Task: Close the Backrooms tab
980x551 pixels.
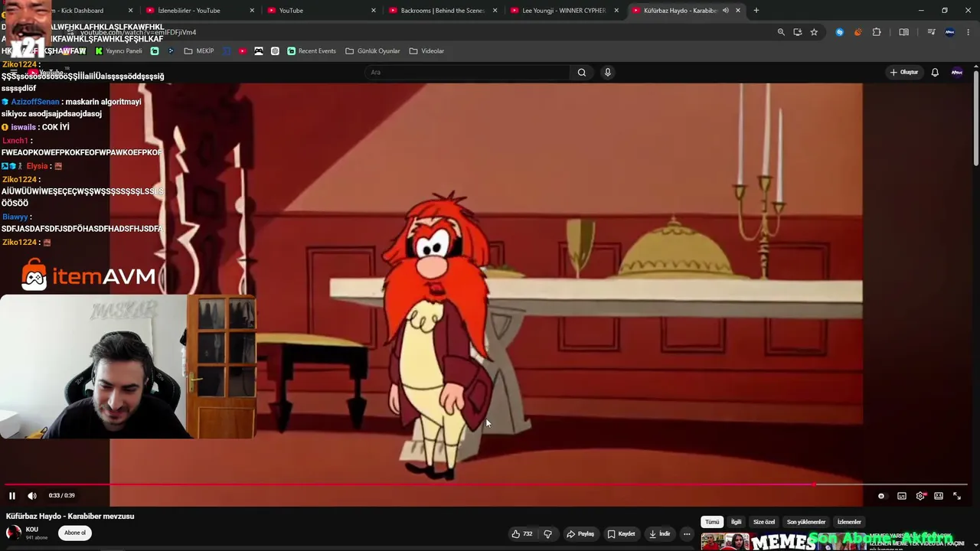Action: pyautogui.click(x=495, y=11)
